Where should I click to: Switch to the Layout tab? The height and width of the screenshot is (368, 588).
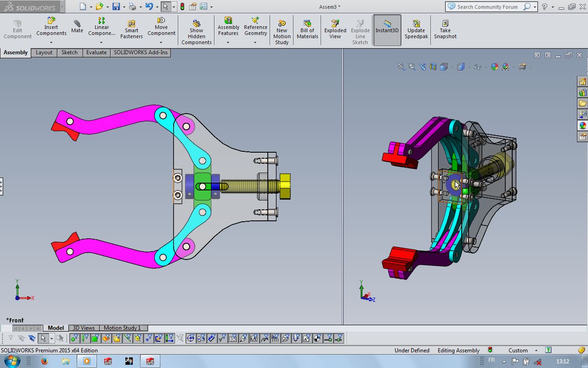(x=44, y=52)
